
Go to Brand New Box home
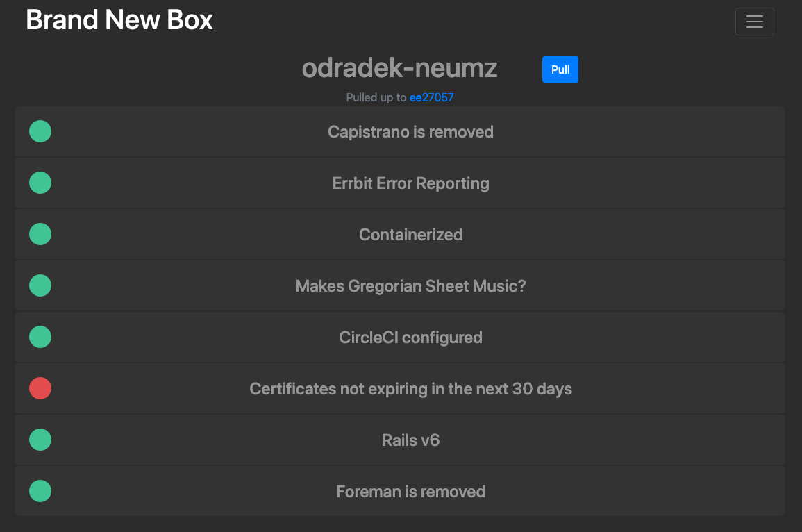119,20
